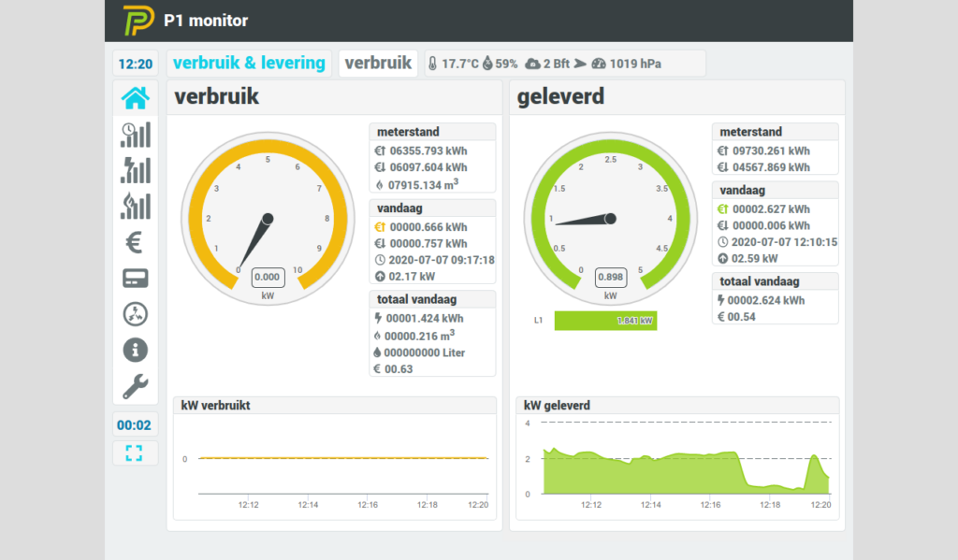Click the 09730.261 kWh meter reading

(x=771, y=151)
